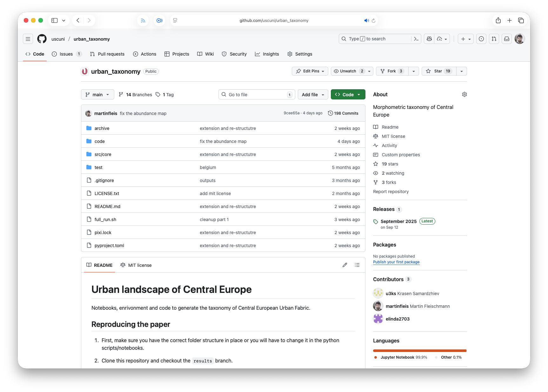Open the 198 Commits history link
548x392 pixels.
(343, 113)
